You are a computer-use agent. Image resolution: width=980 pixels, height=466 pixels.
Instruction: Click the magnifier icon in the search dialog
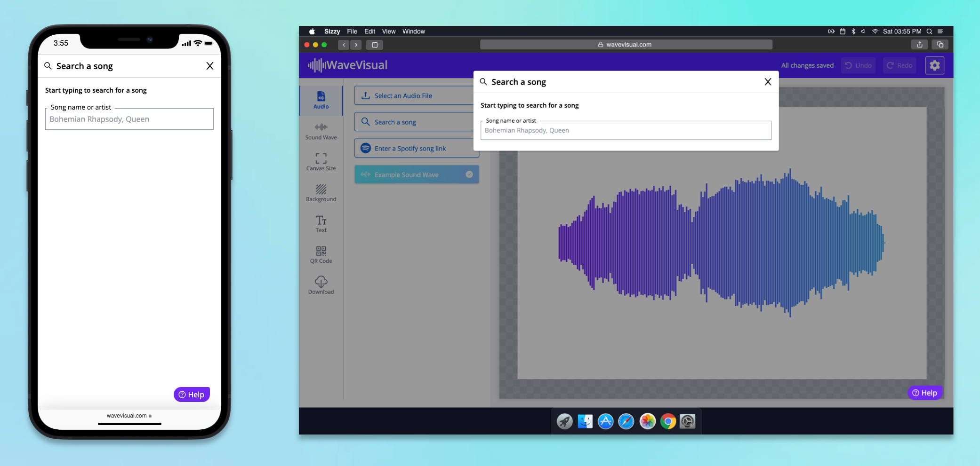483,81
